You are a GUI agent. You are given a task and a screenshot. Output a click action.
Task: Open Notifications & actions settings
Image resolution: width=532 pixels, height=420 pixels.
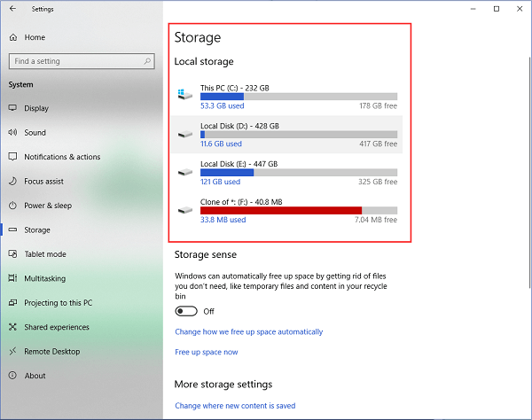[62, 157]
